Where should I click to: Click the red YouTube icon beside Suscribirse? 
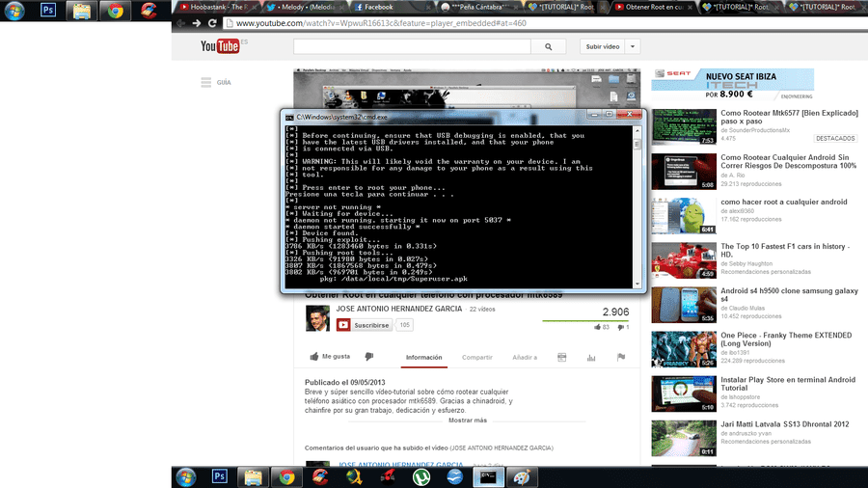point(343,325)
